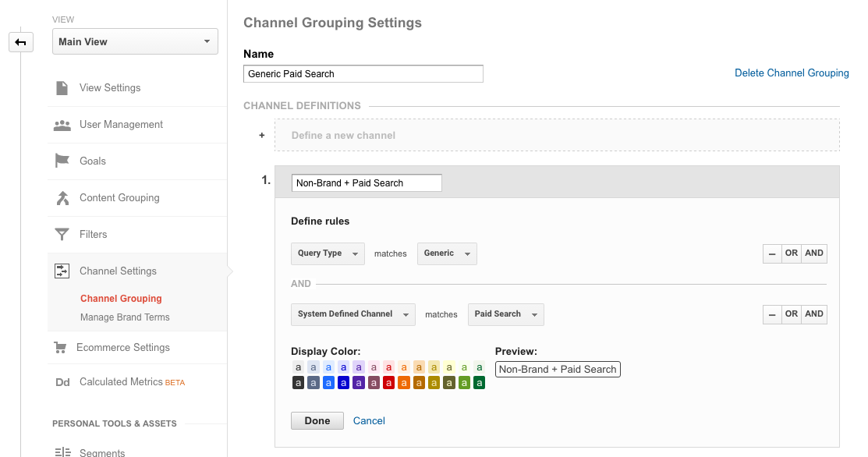The width and height of the screenshot is (868, 457).
Task: Open the Paid Search value dropdown
Action: [x=505, y=314]
